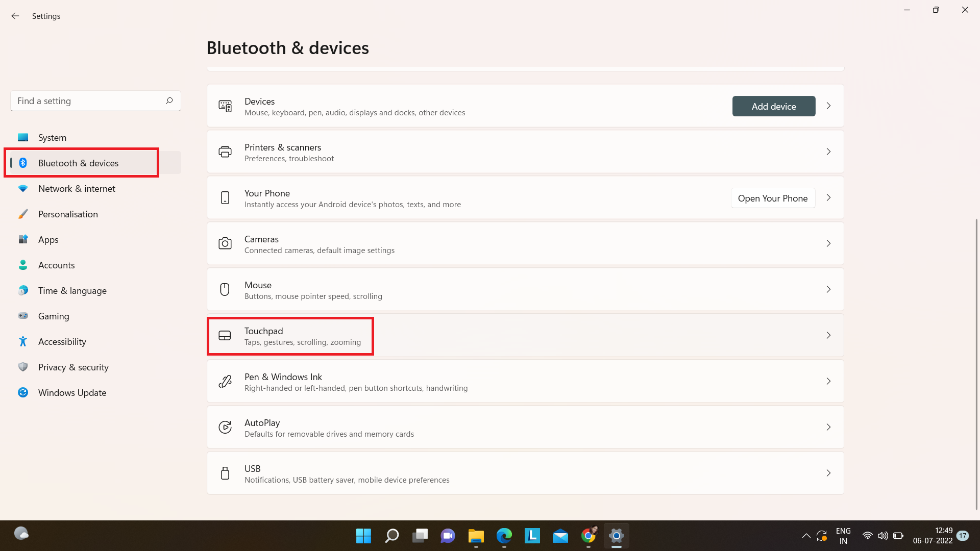Select Windows Update in the sidebar
Screen dimensions: 980x551
pyautogui.click(x=72, y=393)
